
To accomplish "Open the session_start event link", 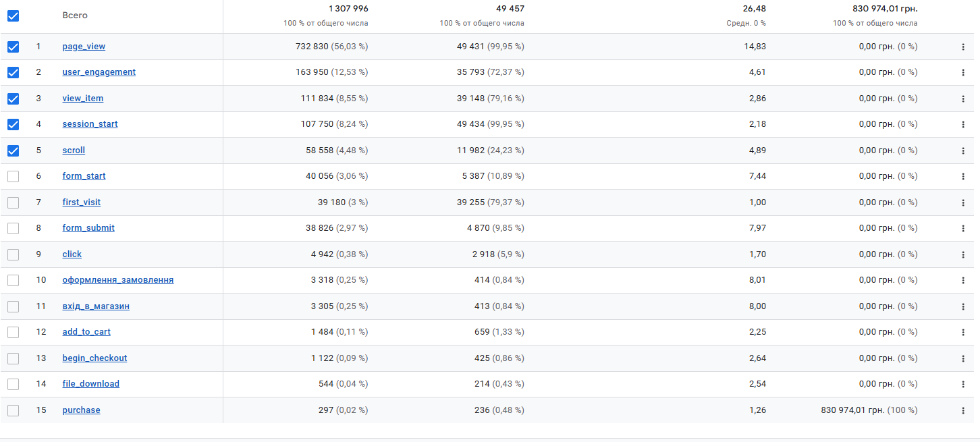I will click(x=90, y=124).
